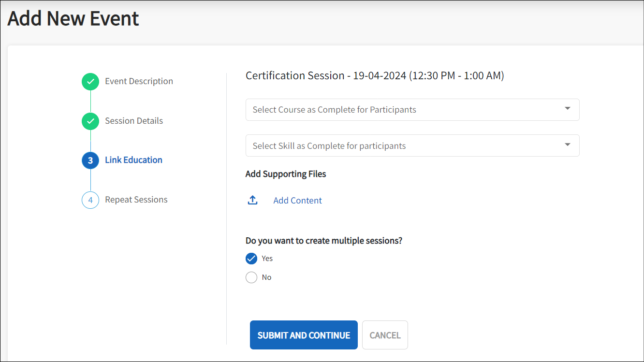Click the green checkmark beside Session Details
Screen dimensions: 644x362
(x=90, y=121)
